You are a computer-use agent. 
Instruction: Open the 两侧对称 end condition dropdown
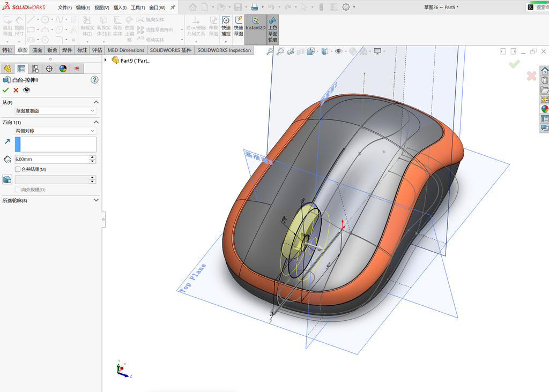55,131
